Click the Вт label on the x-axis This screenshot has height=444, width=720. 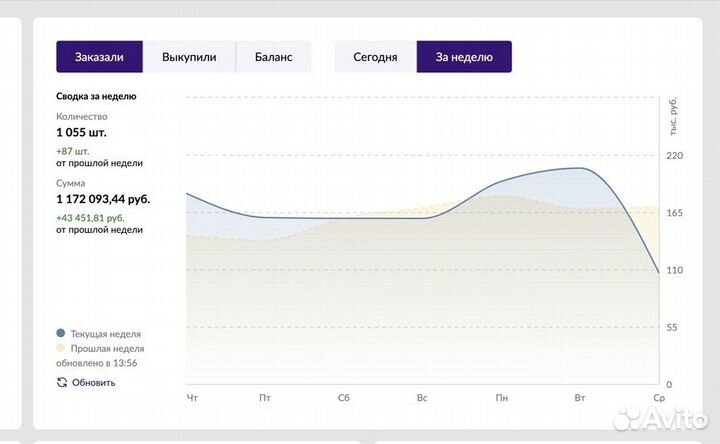(x=580, y=398)
